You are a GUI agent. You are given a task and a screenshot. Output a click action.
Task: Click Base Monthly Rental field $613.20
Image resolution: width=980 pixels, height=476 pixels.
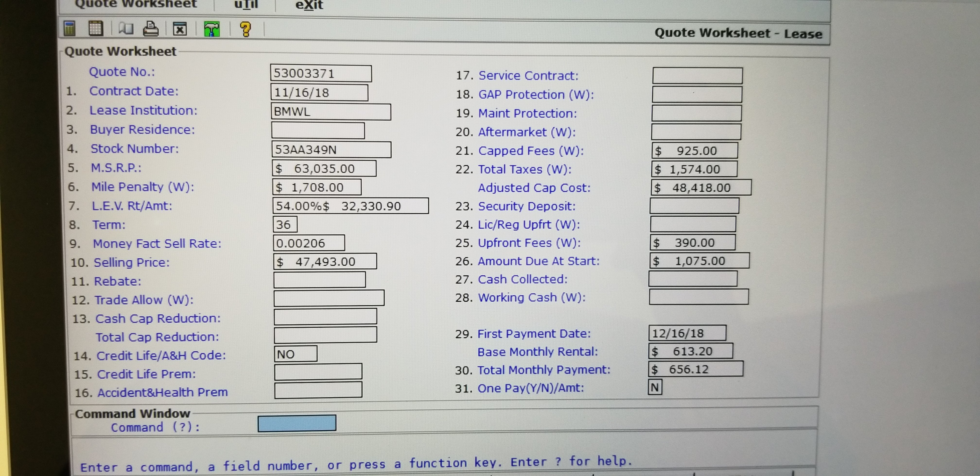point(691,351)
